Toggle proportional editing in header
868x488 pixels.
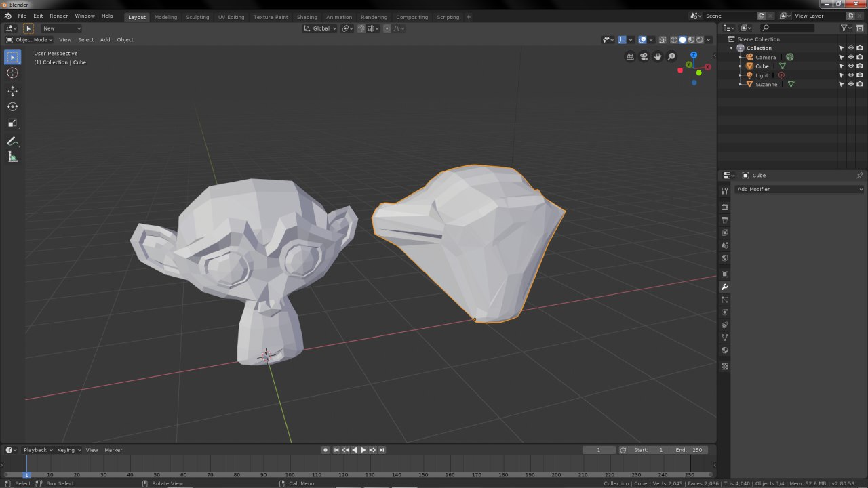[387, 28]
